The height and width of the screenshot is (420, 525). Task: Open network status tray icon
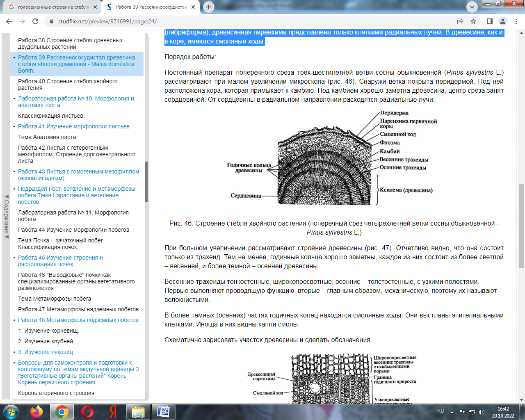pyautogui.click(x=472, y=412)
